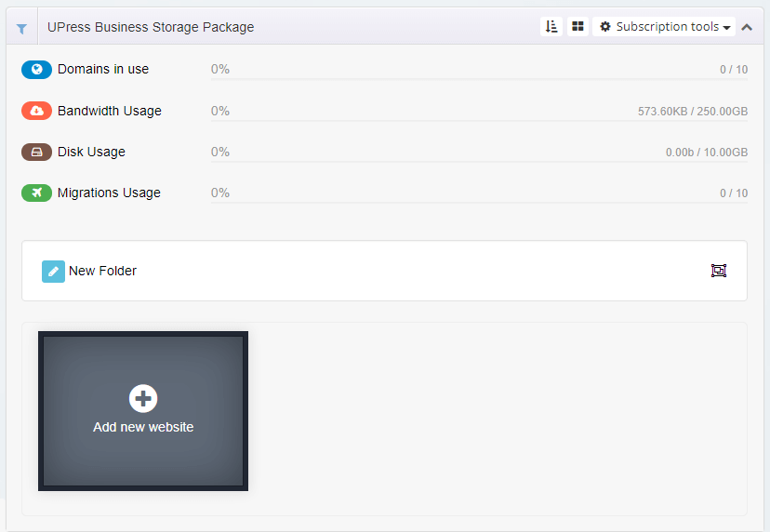Click the Migrations Usage label
This screenshot has height=532, width=770.
(x=109, y=193)
